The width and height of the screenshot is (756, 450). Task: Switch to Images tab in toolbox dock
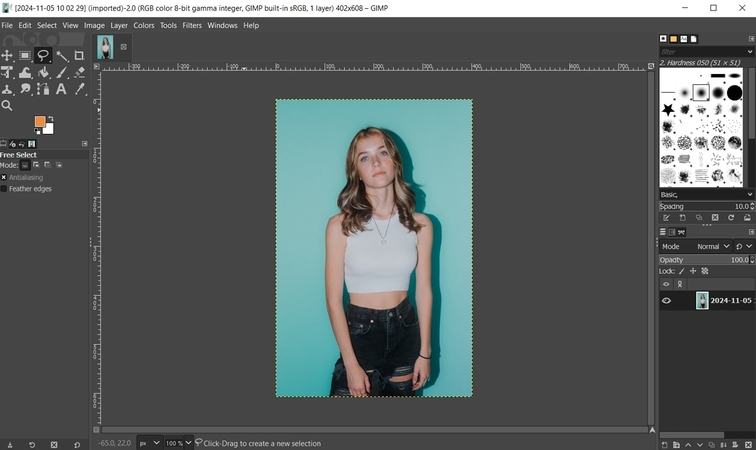pyautogui.click(x=32, y=144)
